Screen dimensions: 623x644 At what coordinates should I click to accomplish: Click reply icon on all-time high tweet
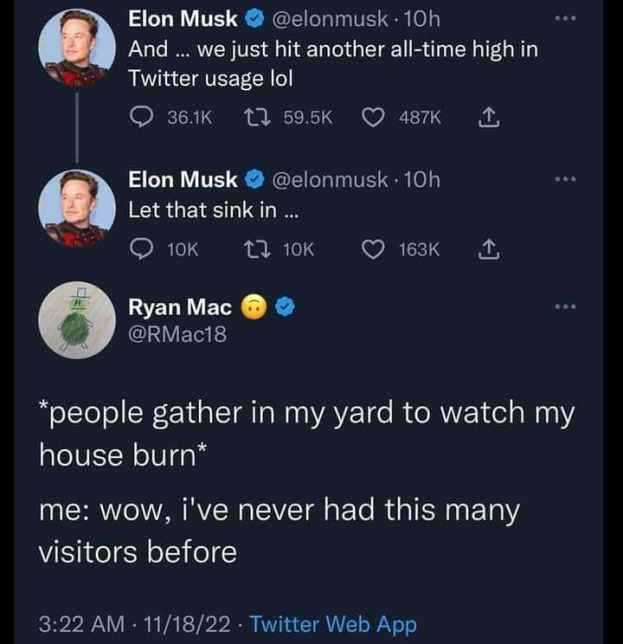[143, 117]
